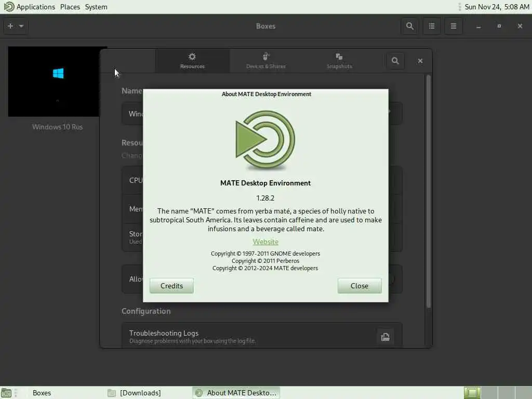Switch to Boxes in the taskbar
532x399 pixels.
(x=42, y=393)
